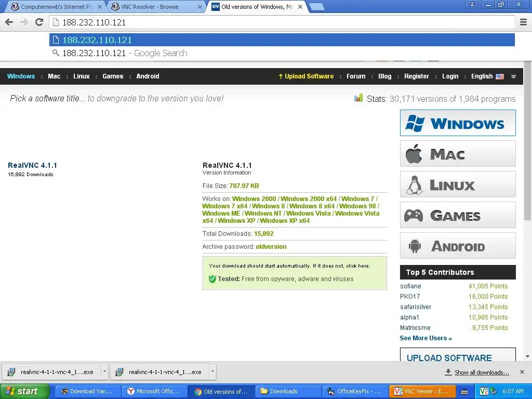Click the second realvnc download file icon
The width and height of the screenshot is (532, 399).
click(x=119, y=372)
